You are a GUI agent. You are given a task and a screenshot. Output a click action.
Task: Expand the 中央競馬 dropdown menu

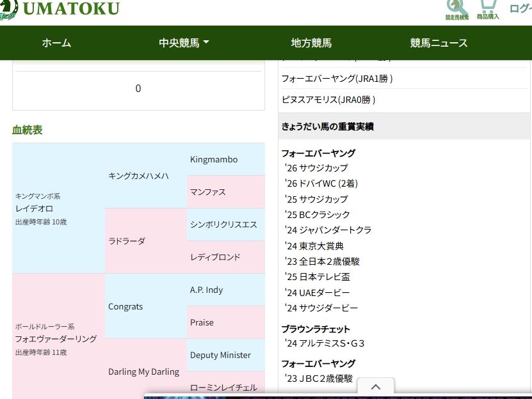coord(184,43)
